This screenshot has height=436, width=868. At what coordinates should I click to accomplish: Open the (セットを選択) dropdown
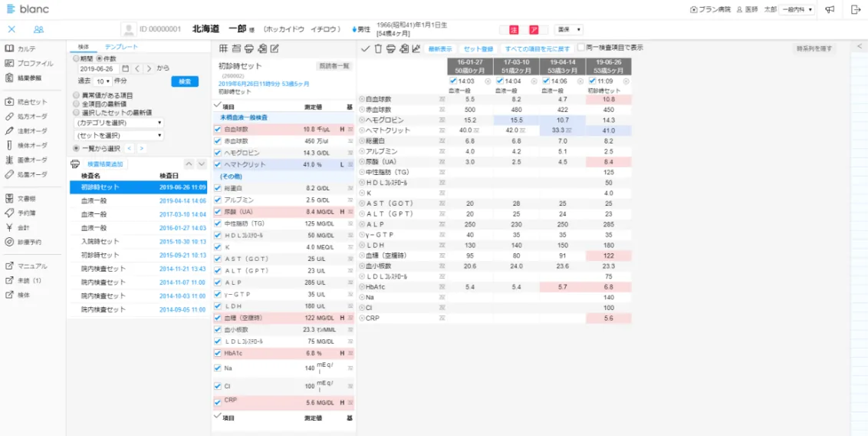118,135
